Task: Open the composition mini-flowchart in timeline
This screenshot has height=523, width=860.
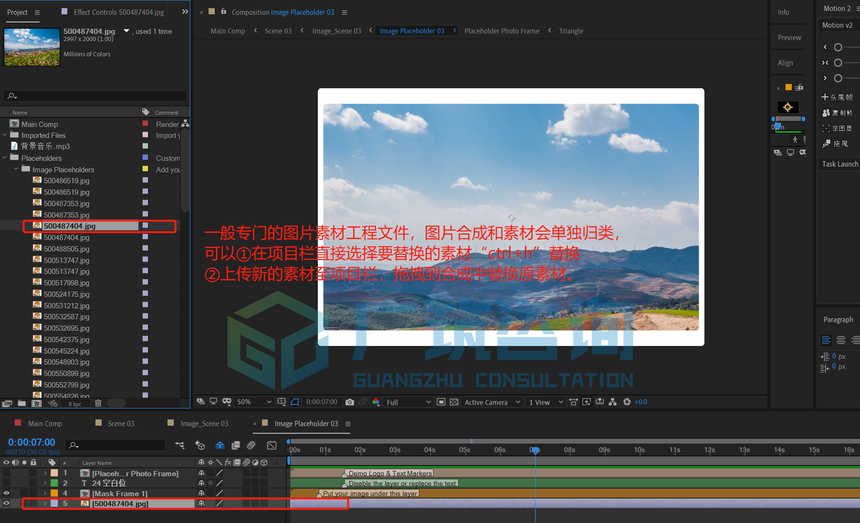Action: pyautogui.click(x=179, y=445)
